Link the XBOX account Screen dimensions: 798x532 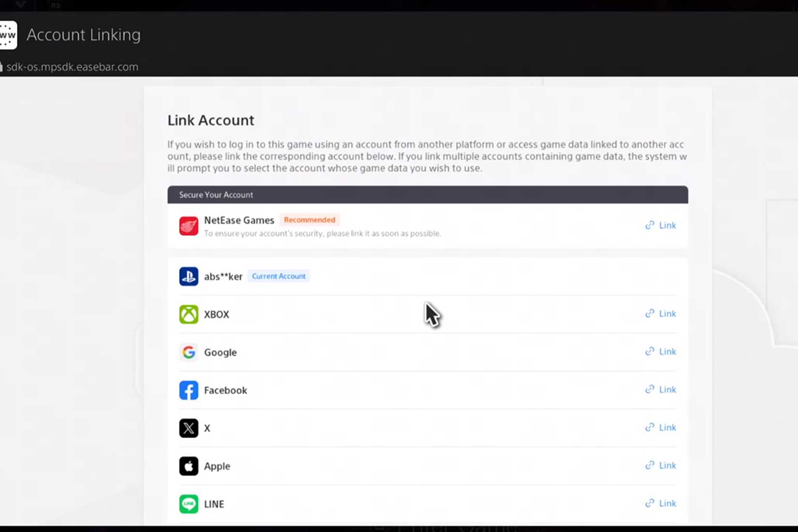[x=661, y=314]
